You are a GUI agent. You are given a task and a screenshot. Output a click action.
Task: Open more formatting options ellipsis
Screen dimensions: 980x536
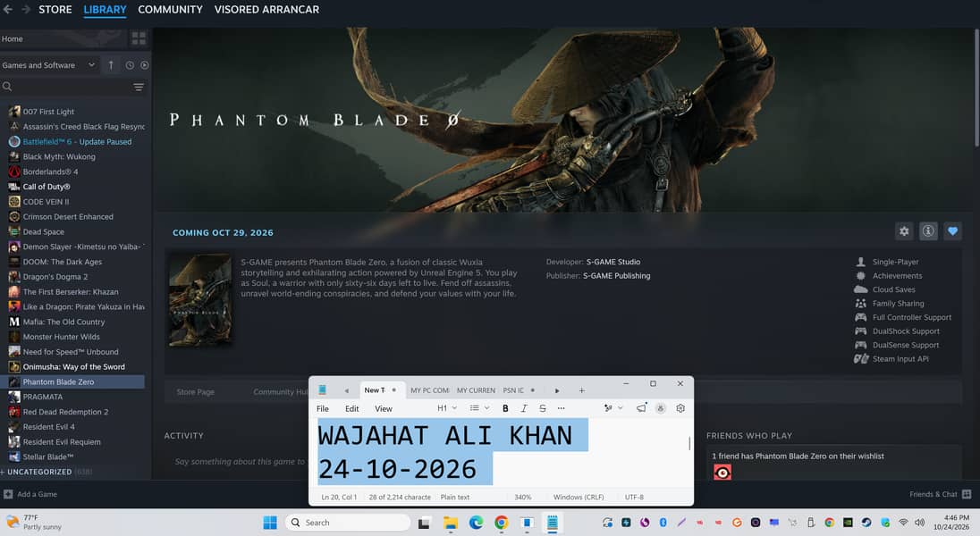tap(561, 408)
